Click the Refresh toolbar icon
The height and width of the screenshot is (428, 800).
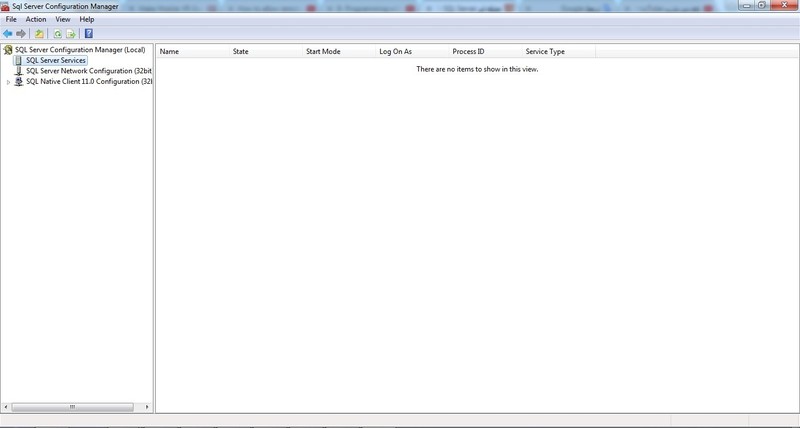tap(58, 34)
